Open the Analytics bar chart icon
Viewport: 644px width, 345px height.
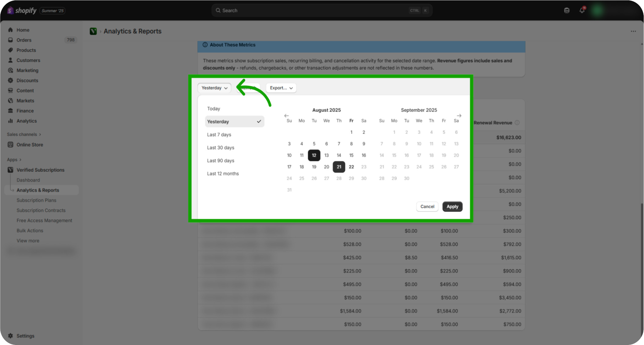(x=10, y=121)
